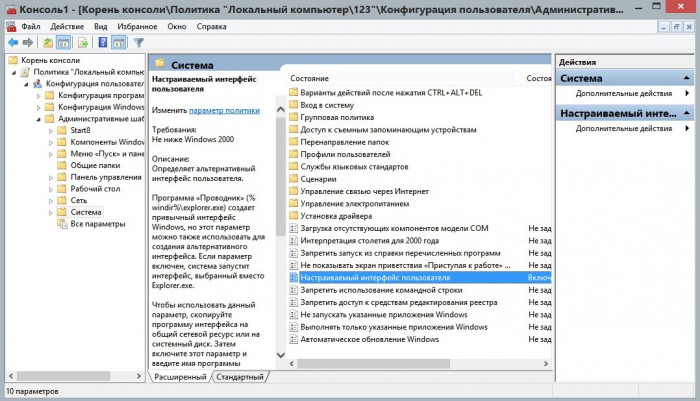Click the folder icon beside Профили пользователей

(293, 154)
